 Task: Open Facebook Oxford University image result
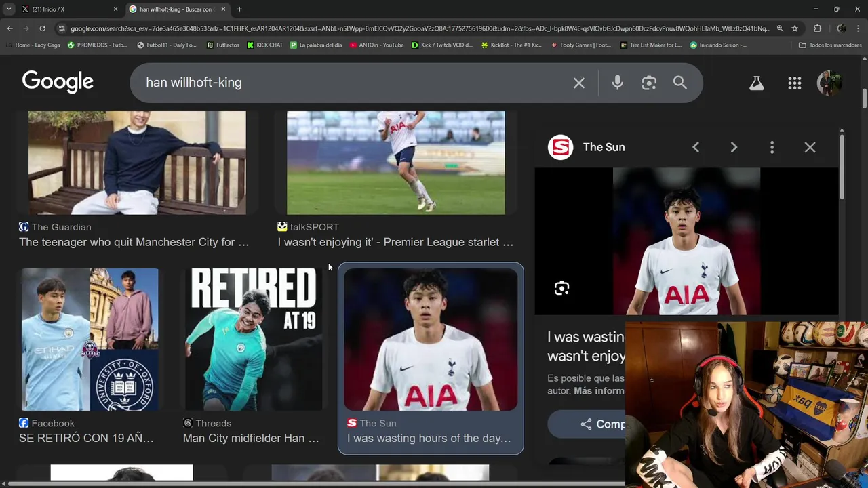(90, 340)
